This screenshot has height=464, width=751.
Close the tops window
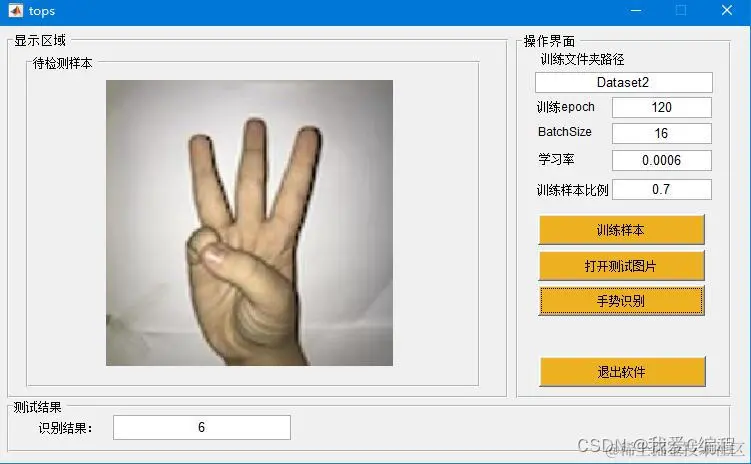click(x=727, y=11)
